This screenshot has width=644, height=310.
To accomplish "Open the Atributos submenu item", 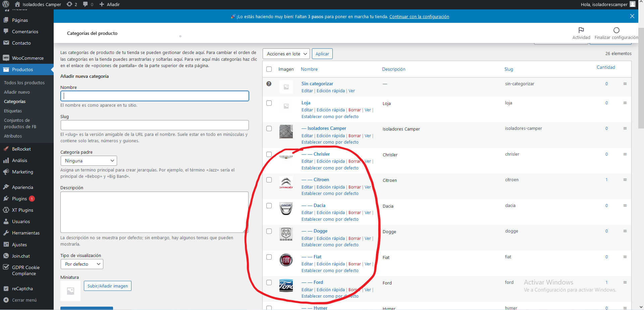I will (13, 136).
